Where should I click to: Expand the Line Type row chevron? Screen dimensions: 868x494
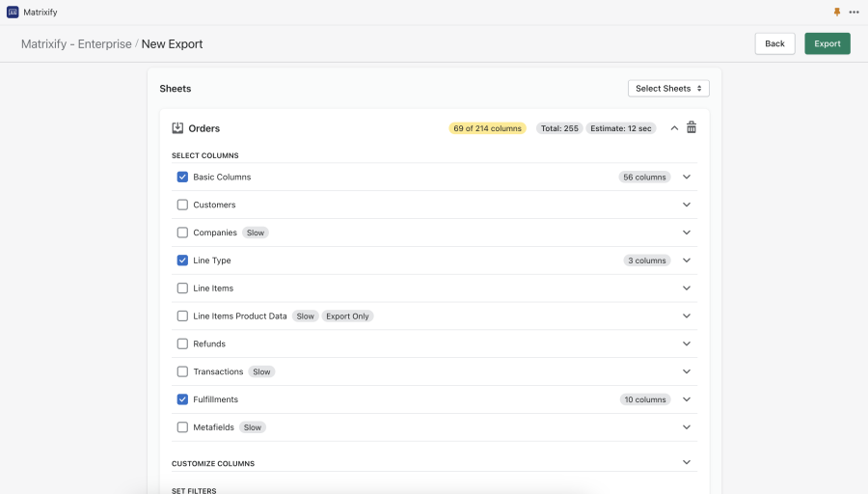coord(687,261)
